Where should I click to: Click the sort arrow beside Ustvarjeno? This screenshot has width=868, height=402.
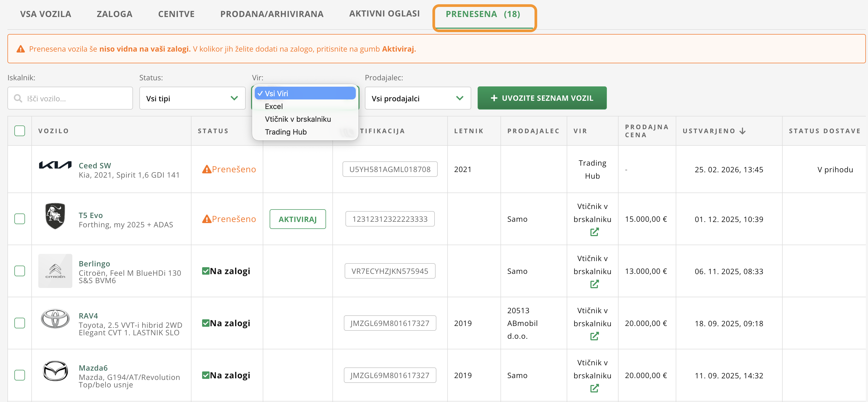pos(743,131)
